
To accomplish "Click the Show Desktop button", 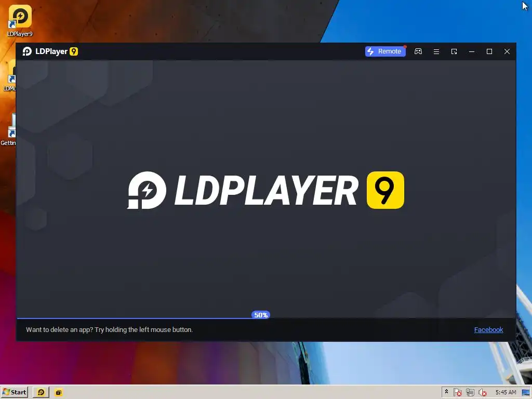I will [x=526, y=392].
